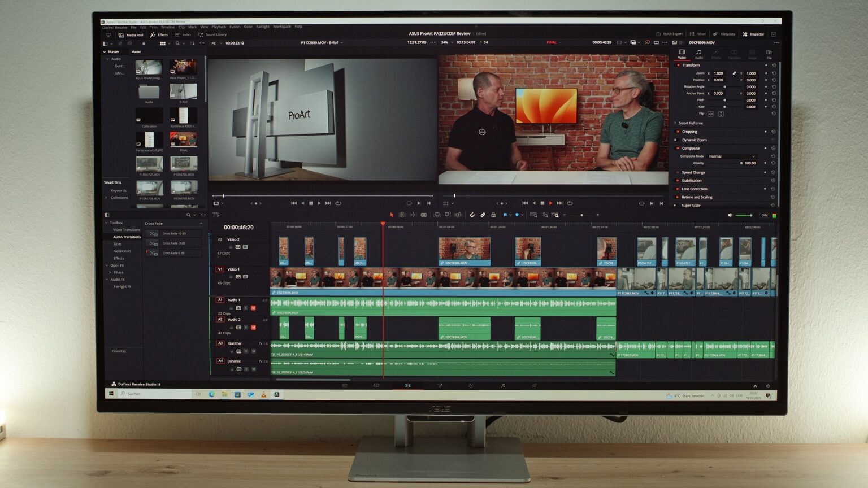Select the Trim Edit Mode tool

click(402, 215)
